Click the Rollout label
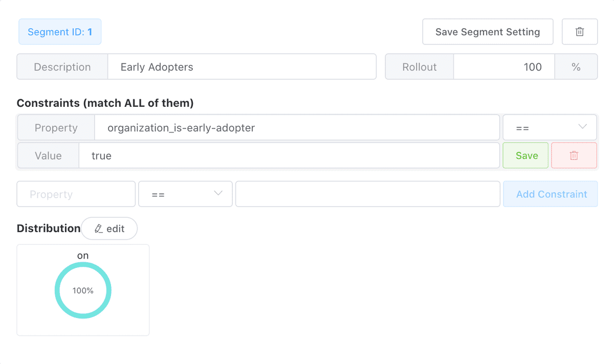614x364 pixels. 420,67
